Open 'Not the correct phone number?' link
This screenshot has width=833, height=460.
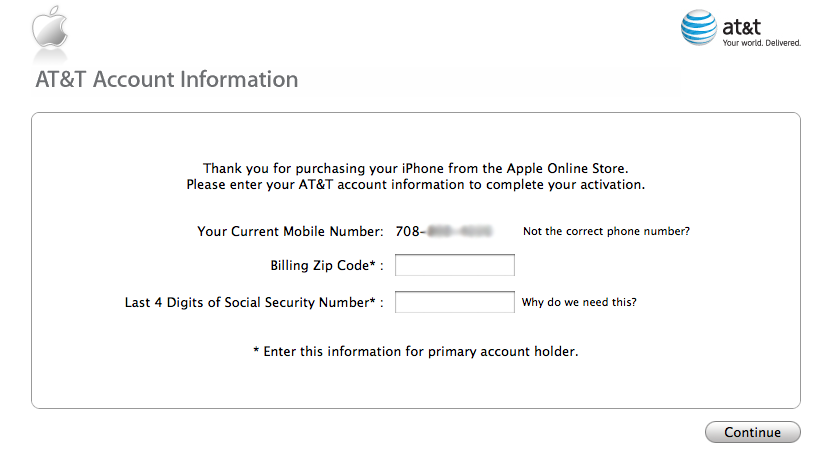tap(606, 232)
